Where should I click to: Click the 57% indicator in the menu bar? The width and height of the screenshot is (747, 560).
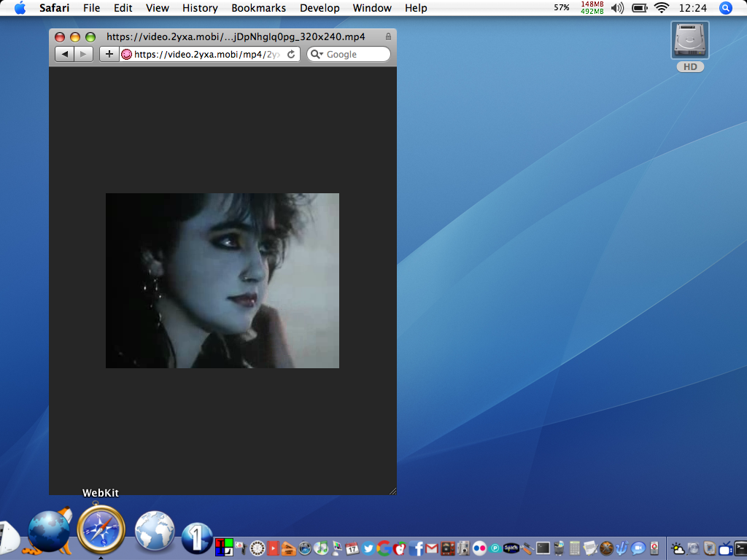click(x=562, y=7)
